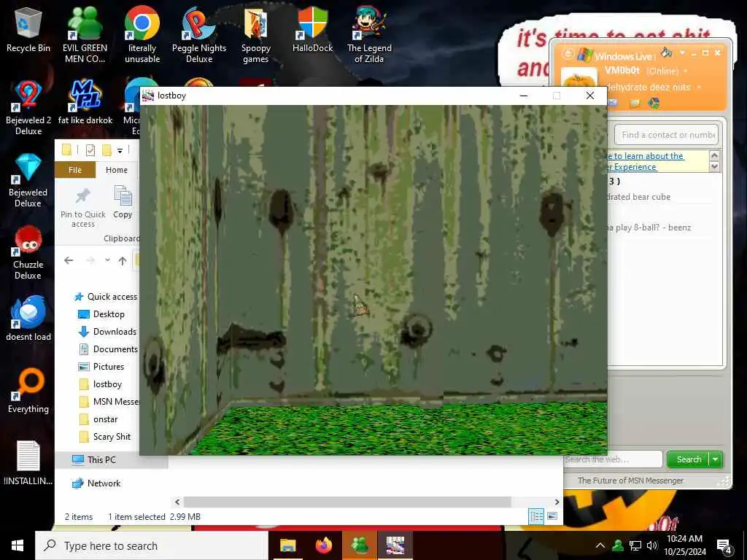Switch Explorer to large icons view

click(553, 516)
